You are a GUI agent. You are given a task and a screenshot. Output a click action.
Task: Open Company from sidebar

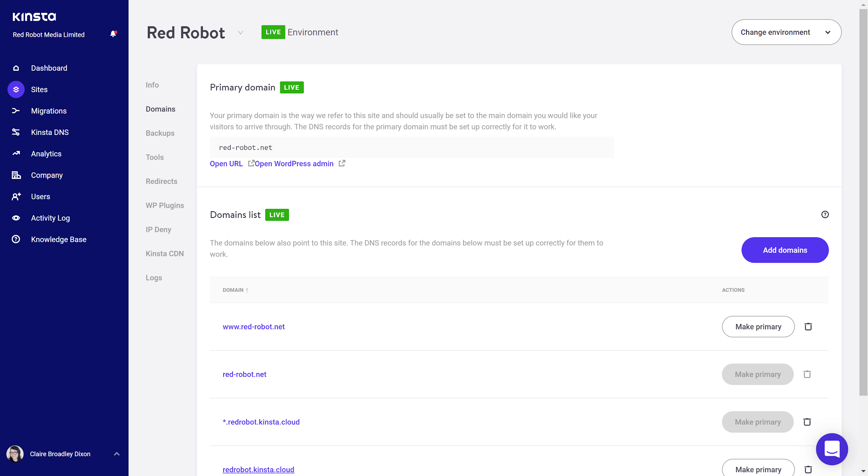click(x=47, y=175)
